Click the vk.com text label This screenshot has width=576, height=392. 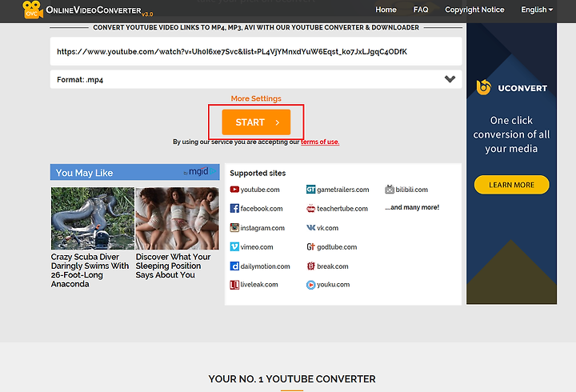coord(328,228)
